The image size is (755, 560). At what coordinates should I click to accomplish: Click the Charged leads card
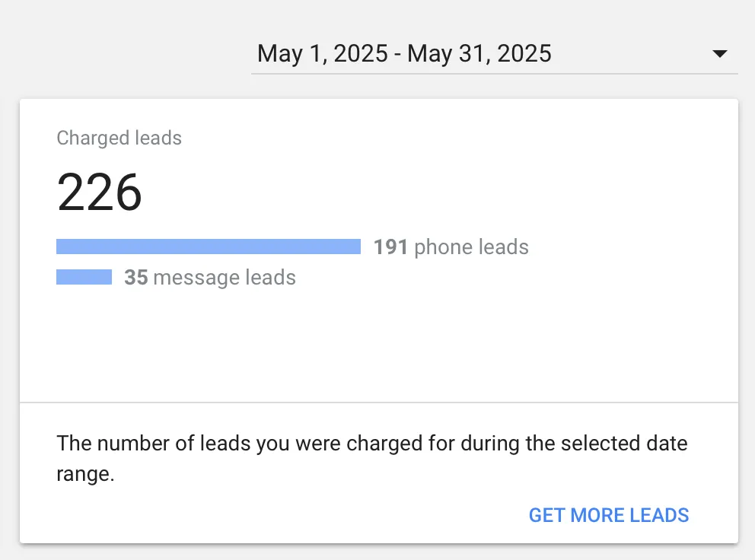pyautogui.click(x=378, y=320)
